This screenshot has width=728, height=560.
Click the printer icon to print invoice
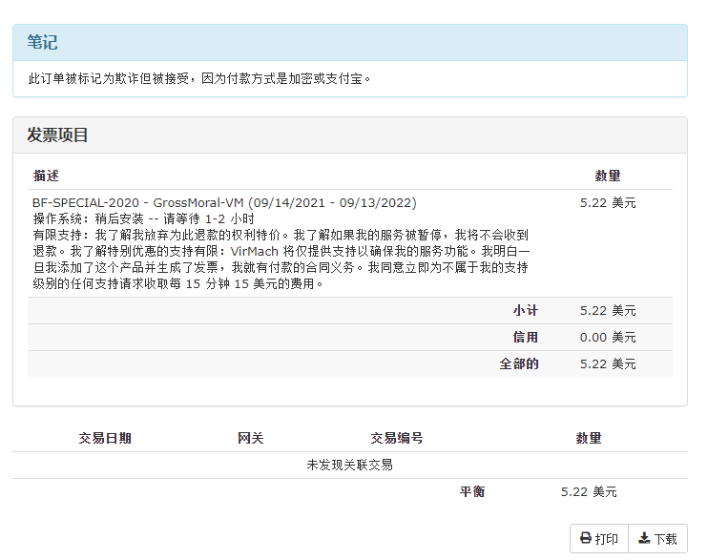click(x=586, y=539)
